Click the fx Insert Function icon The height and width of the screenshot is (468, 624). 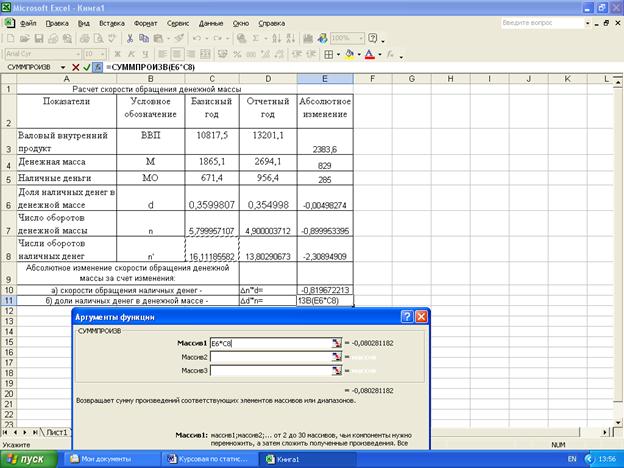pos(97,67)
